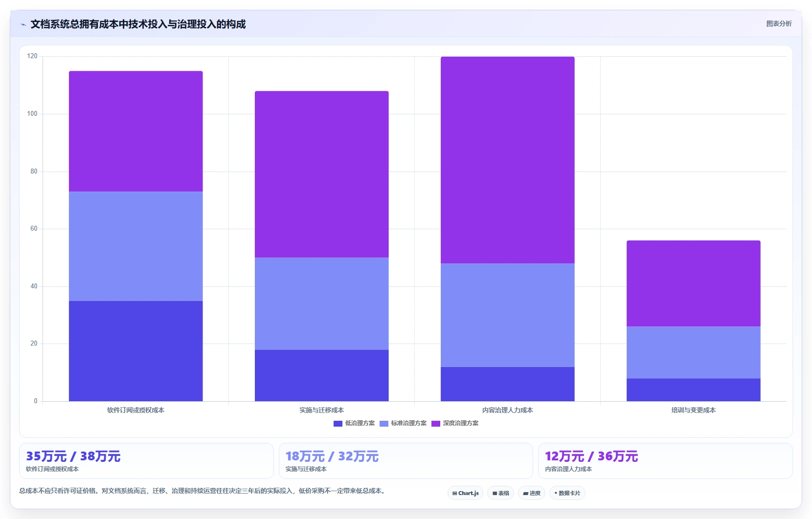The height and width of the screenshot is (519, 812).
Task: Click the 图表分析 label at top right
Action: [x=779, y=23]
